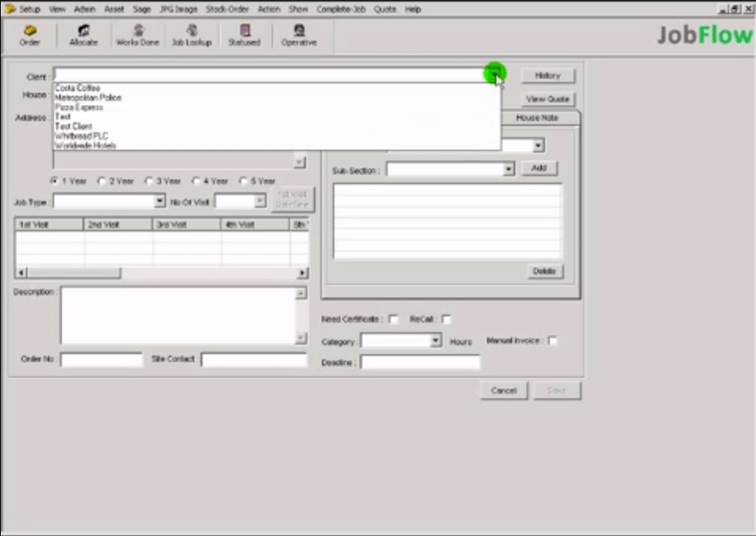Open the Sub-Section dropdown
Viewport: 756px width, 536px height.
(x=508, y=169)
